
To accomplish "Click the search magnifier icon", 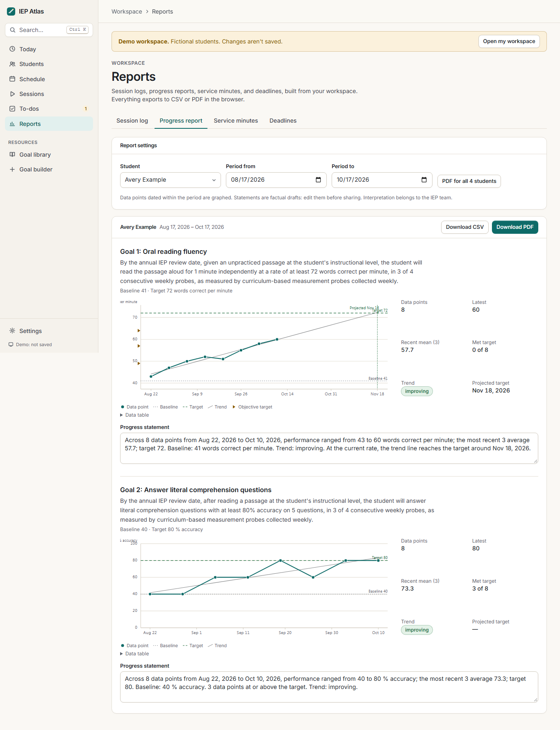I will (13, 30).
